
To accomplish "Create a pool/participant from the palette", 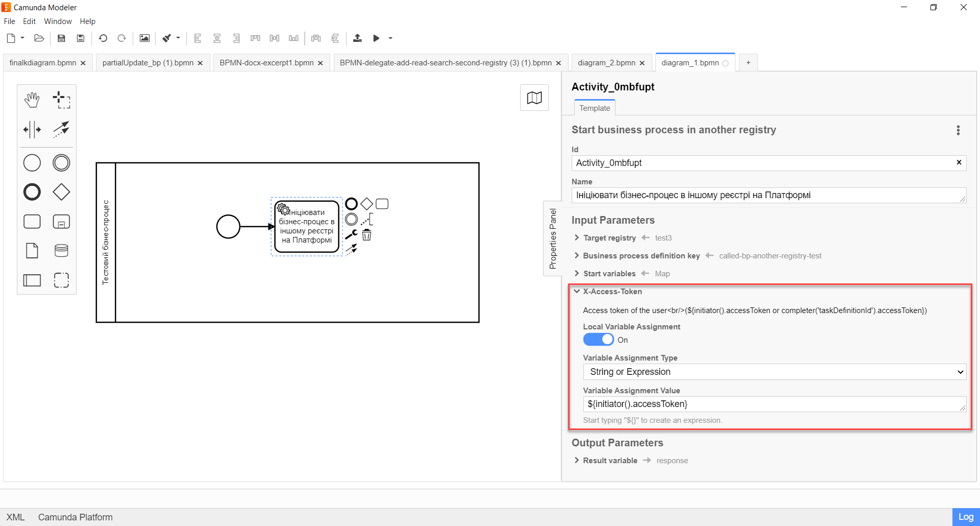I will [32, 280].
